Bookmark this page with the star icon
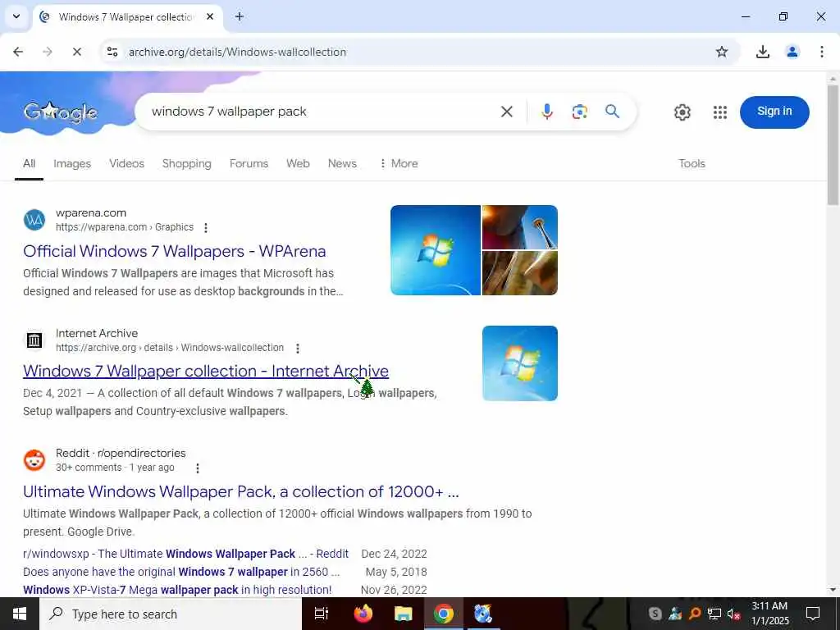Viewport: 840px width, 630px height. tap(722, 52)
